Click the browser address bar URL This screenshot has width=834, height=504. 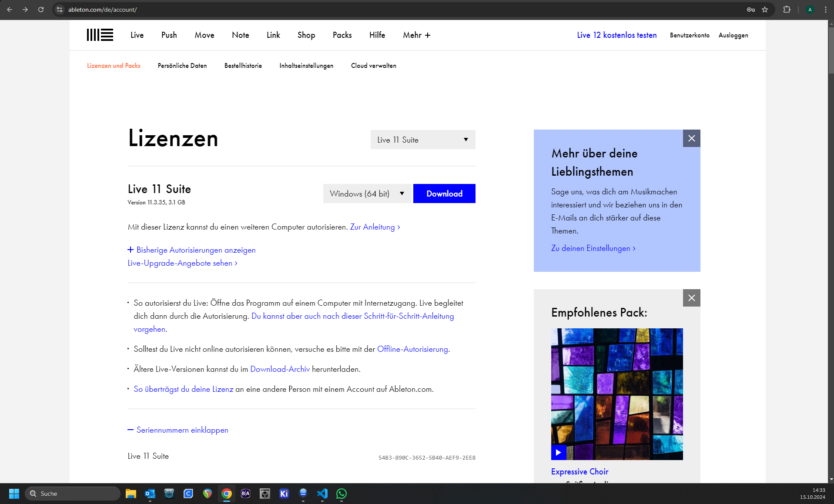pos(102,10)
